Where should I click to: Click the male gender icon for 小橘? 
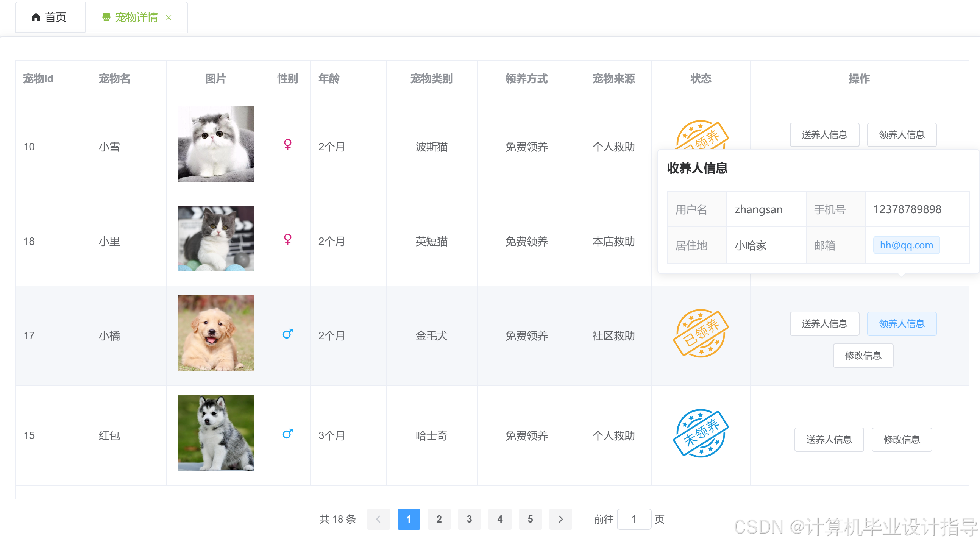pos(288,334)
